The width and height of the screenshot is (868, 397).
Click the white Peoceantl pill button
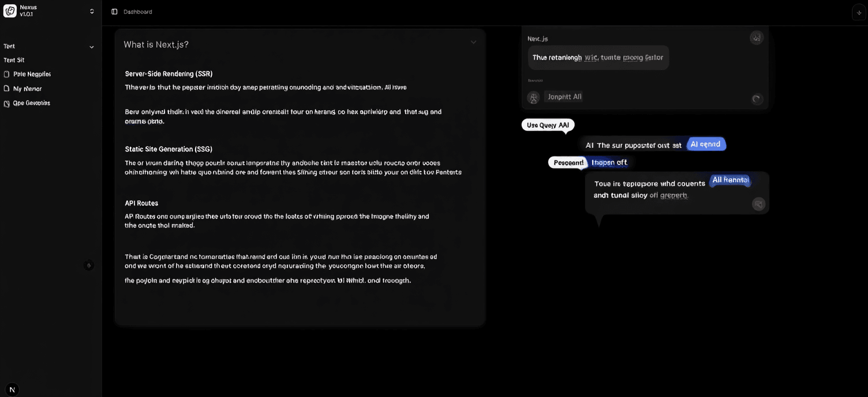click(x=568, y=163)
